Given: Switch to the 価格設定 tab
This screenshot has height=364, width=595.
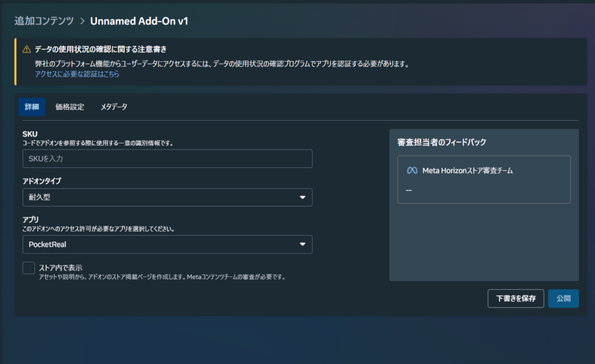Looking at the screenshot, I should [x=70, y=107].
